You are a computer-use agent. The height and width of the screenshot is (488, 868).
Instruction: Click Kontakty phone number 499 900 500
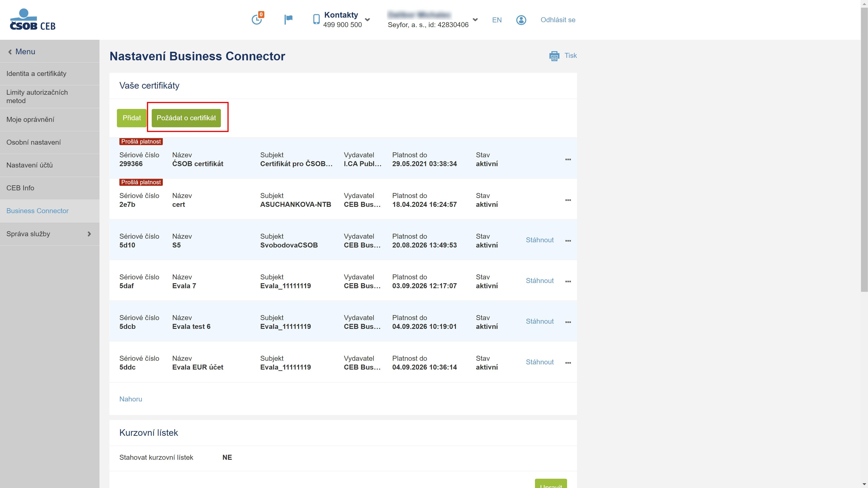click(342, 25)
